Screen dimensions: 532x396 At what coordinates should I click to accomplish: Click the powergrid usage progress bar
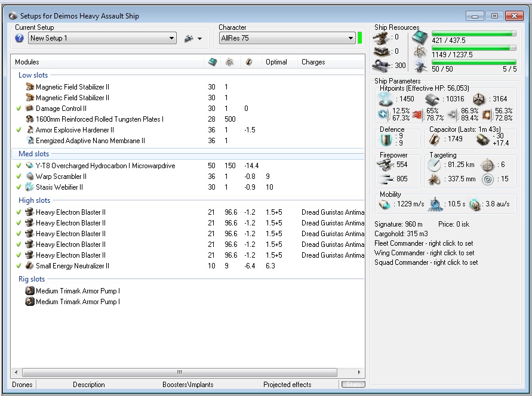474,48
